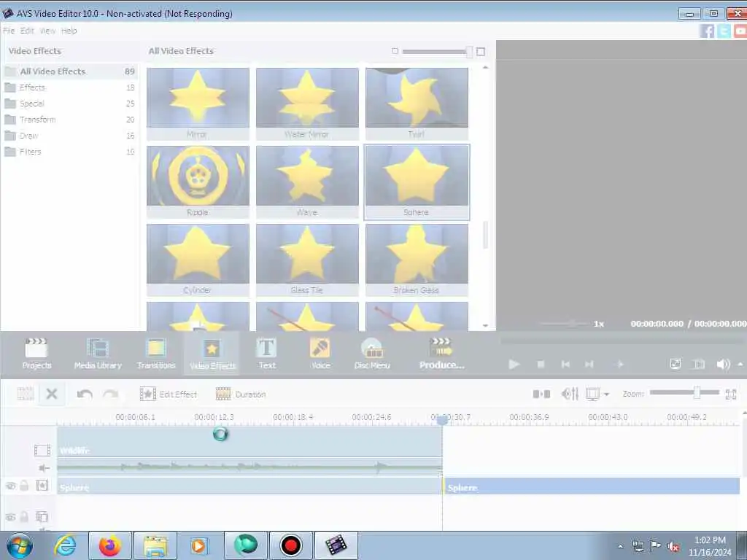Click the Facebook icon in the header
Screen dimensions: 747x560
point(707,31)
